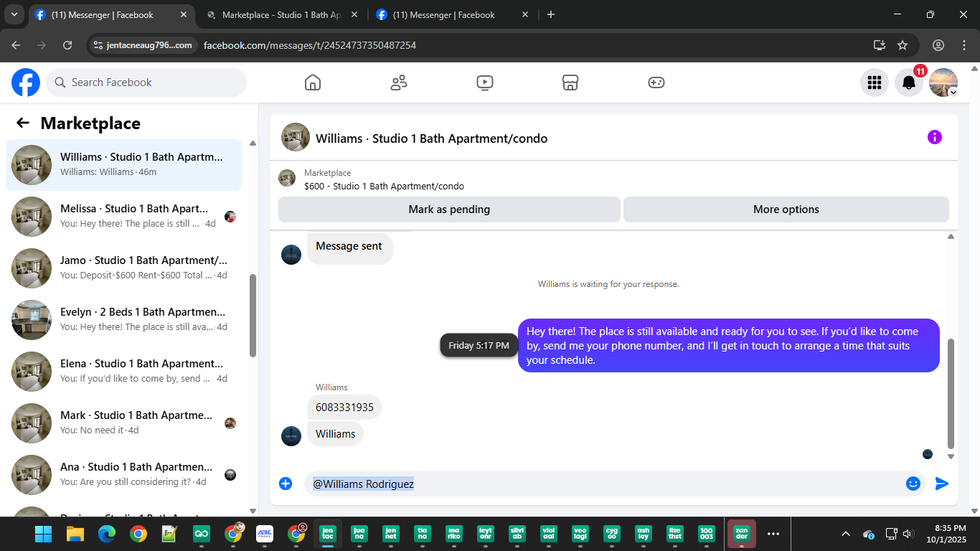Show taskbar overflow three dots
This screenshot has height=551, width=980.
click(773, 534)
